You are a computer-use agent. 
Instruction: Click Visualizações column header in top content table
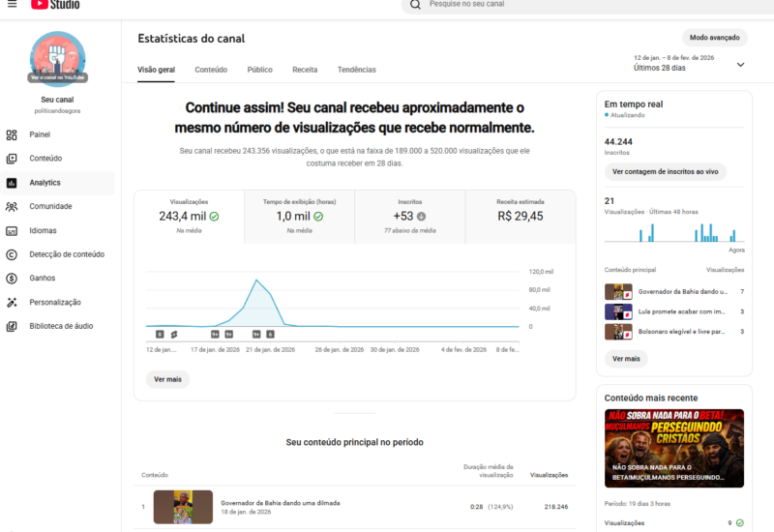pyautogui.click(x=549, y=475)
